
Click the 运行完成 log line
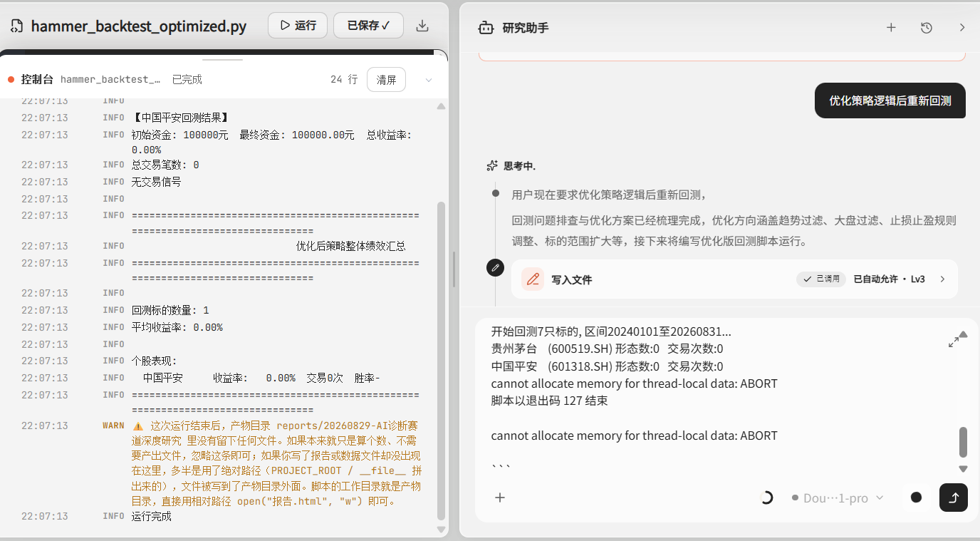152,516
